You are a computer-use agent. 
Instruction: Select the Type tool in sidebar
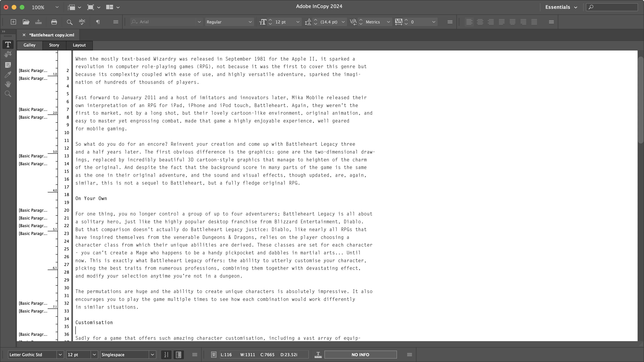tap(8, 44)
